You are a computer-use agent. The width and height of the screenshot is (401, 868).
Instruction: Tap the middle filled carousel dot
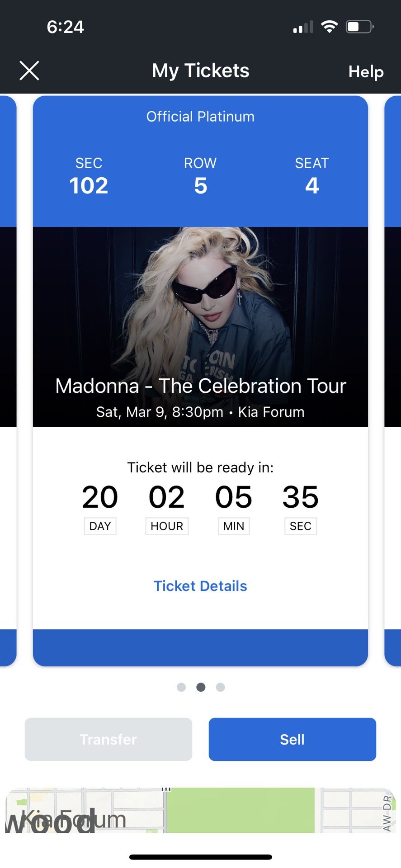tap(200, 687)
